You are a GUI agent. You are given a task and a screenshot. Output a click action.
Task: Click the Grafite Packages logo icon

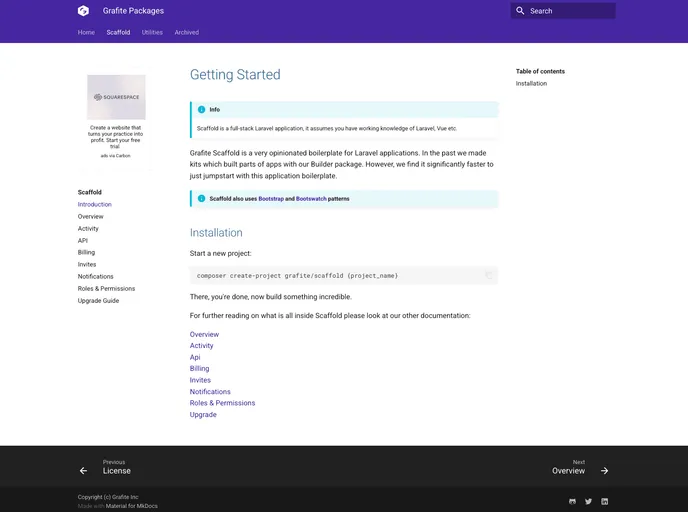[83, 11]
